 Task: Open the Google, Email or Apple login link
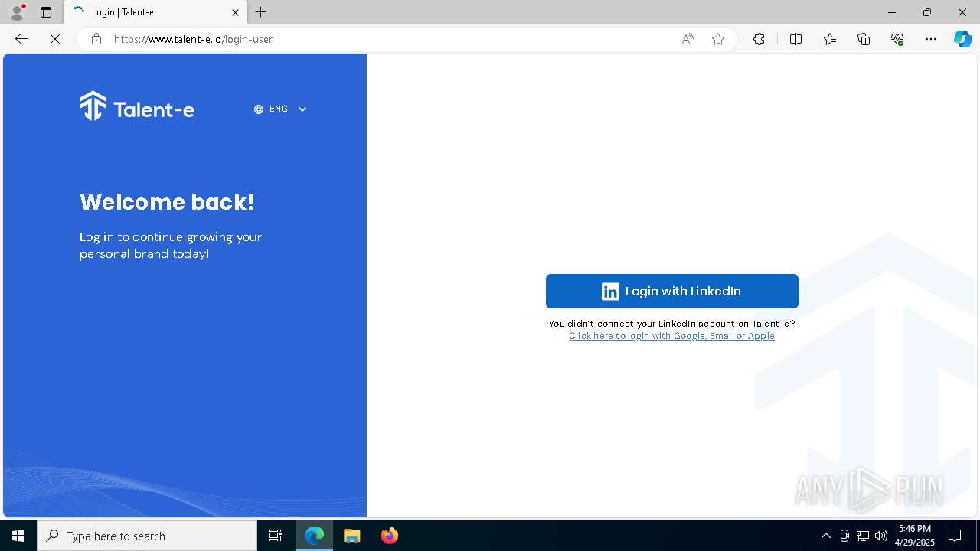(x=671, y=336)
